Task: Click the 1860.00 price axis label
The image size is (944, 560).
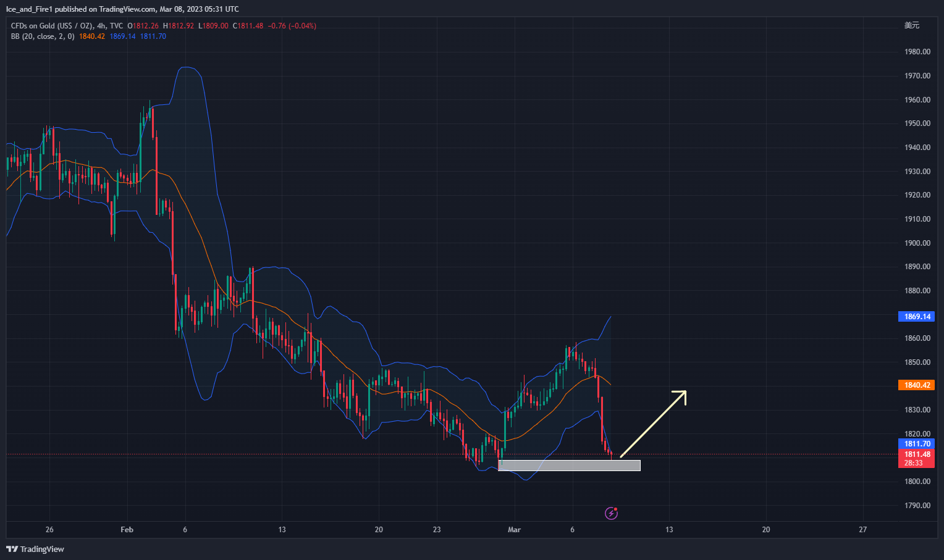Action: point(917,338)
